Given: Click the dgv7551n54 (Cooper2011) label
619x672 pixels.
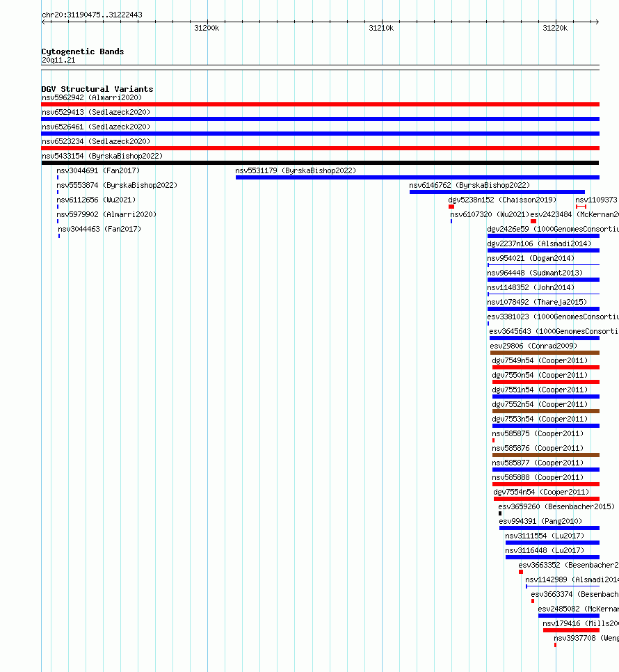Looking at the screenshot, I should (x=540, y=389).
